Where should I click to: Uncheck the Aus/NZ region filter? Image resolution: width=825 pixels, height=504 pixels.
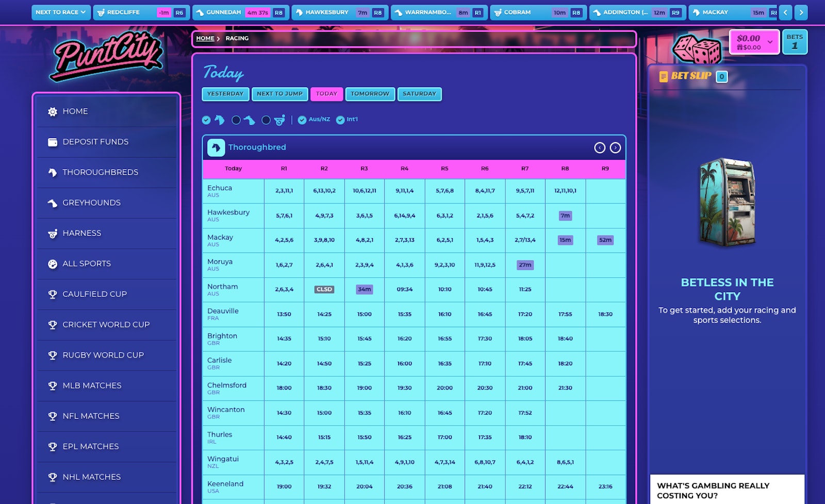point(302,120)
